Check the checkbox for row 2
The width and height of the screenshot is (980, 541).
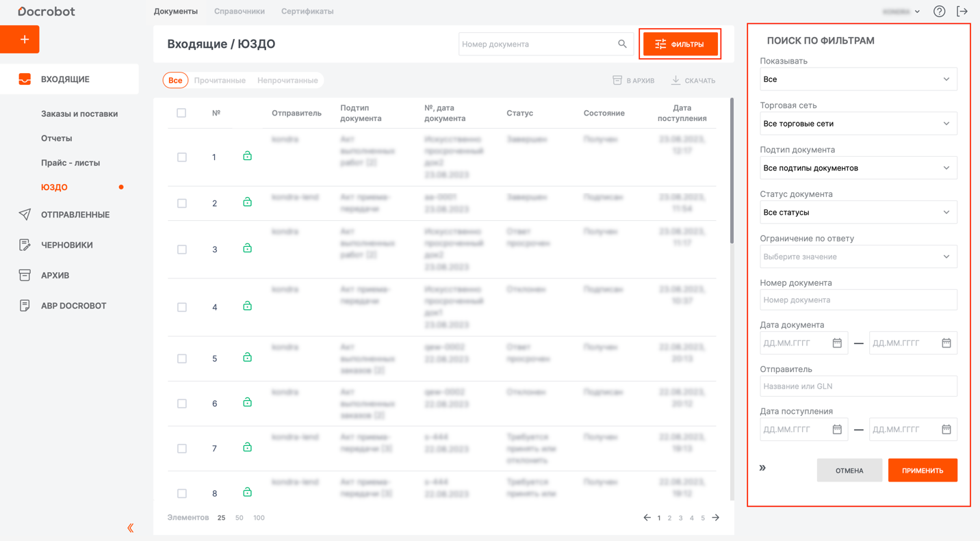[182, 203]
